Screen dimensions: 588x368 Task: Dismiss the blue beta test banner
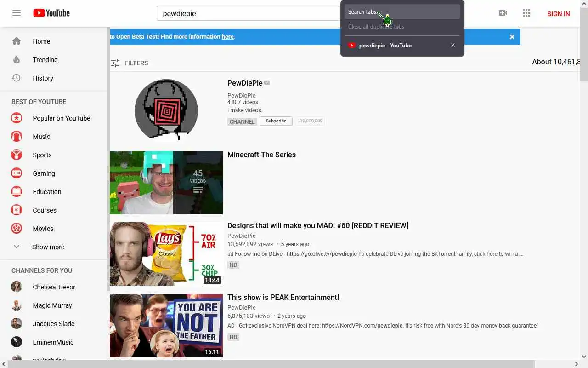(x=512, y=37)
